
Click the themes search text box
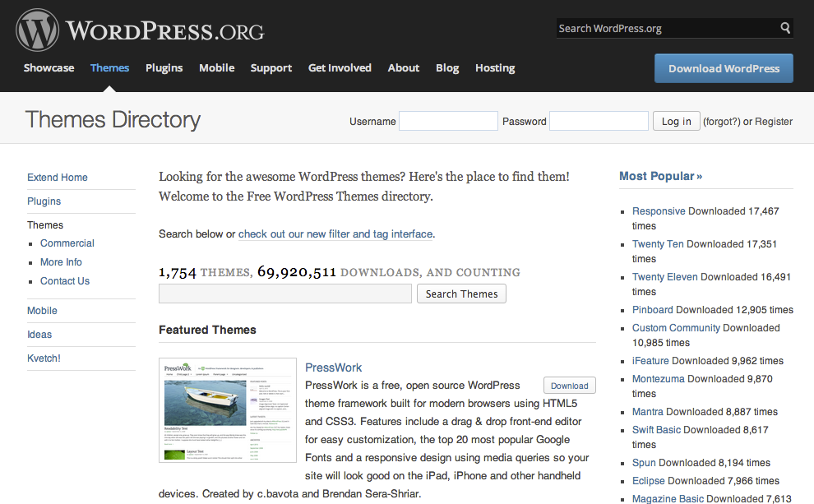tap(285, 294)
